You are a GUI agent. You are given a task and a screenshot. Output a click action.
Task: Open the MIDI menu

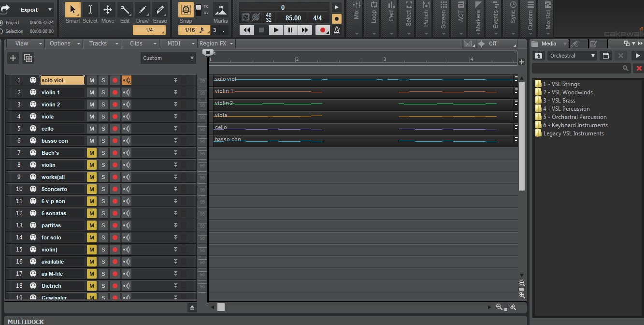coord(178,44)
